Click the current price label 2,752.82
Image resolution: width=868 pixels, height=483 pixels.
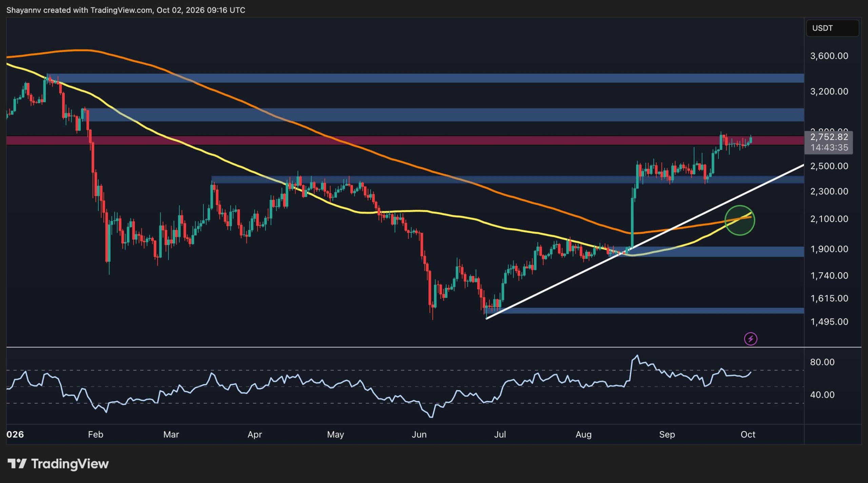click(x=829, y=137)
